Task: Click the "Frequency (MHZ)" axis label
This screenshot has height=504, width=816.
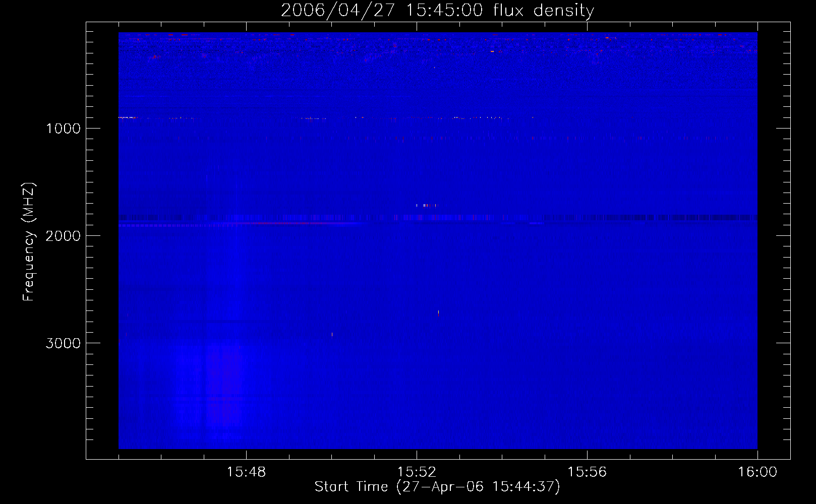Action: (x=29, y=242)
